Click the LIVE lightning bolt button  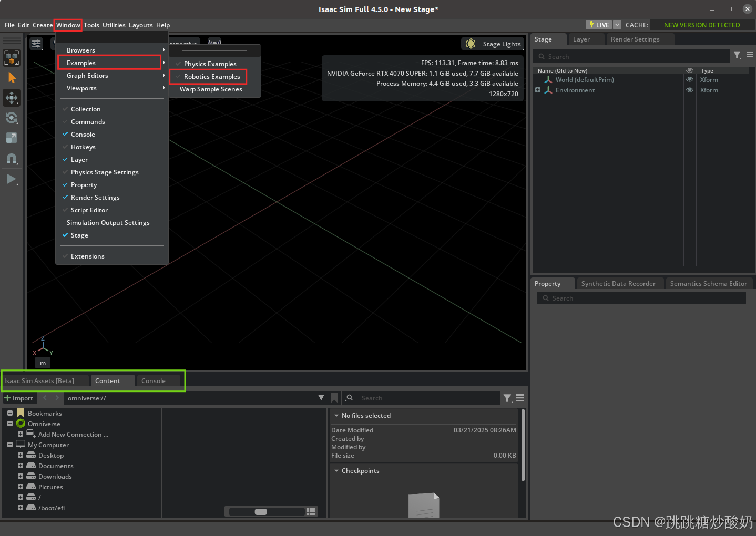click(x=599, y=25)
